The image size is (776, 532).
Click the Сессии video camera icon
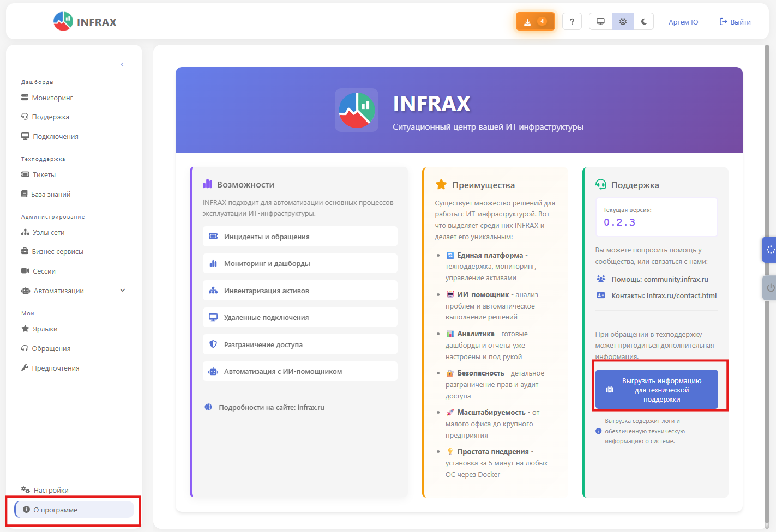tap(25, 271)
